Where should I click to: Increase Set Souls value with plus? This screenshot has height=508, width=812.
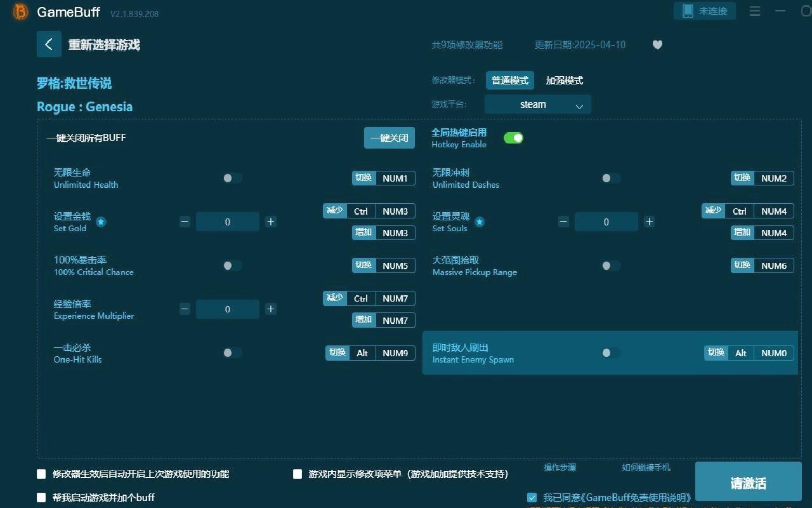tap(649, 222)
